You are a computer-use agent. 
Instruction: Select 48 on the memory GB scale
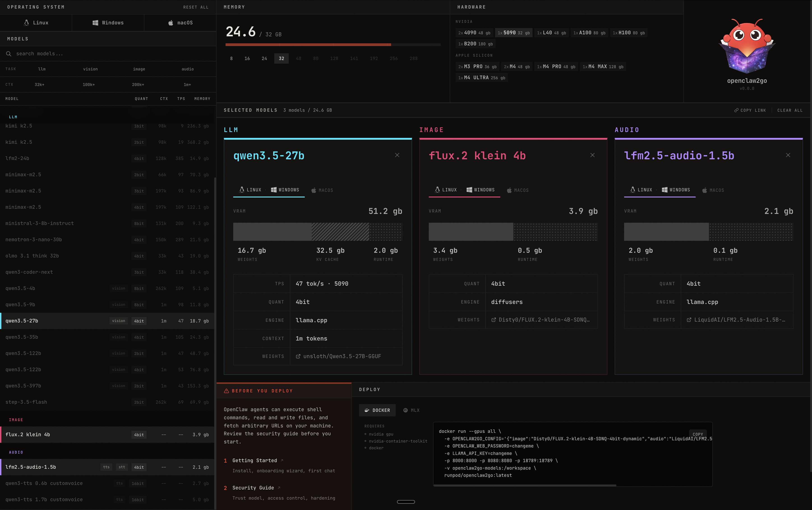pos(299,58)
